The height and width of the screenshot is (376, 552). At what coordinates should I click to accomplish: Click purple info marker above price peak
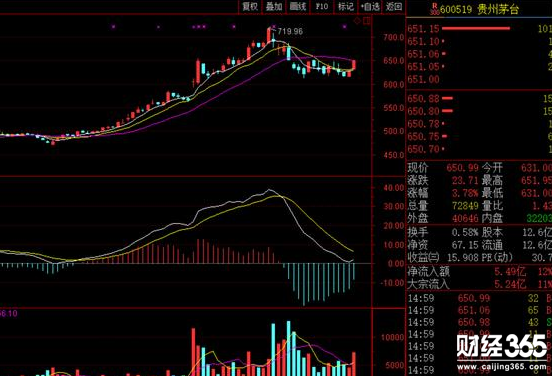coord(273,26)
